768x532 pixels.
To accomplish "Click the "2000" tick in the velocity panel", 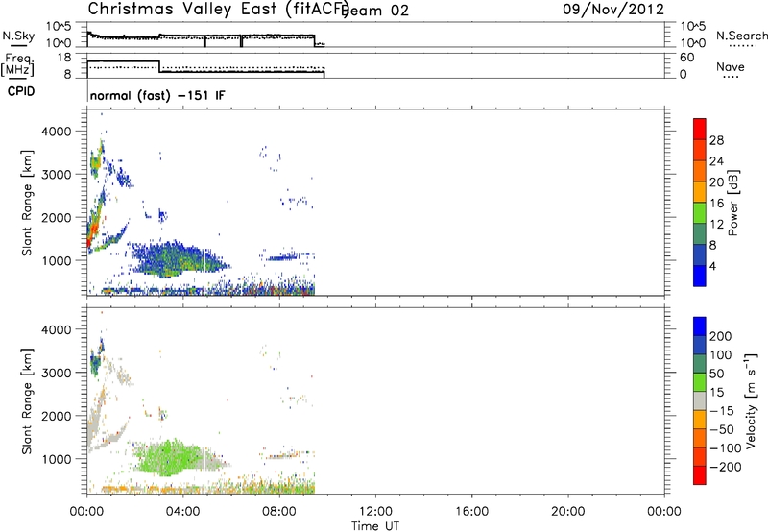I will point(57,416).
